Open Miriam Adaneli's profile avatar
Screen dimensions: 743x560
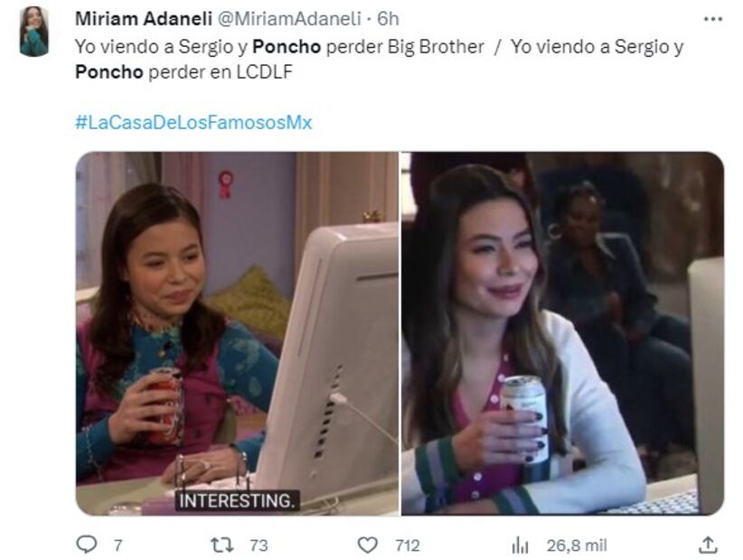(34, 32)
